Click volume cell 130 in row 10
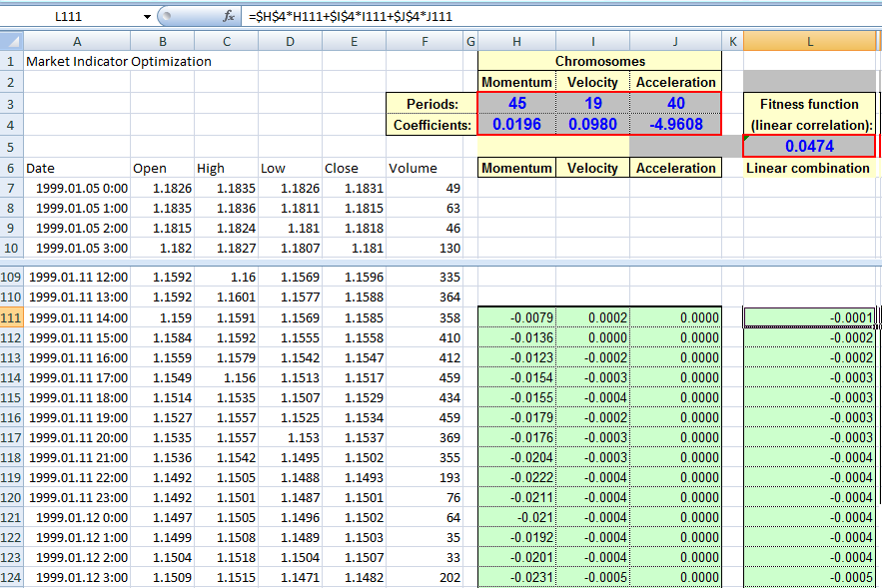This screenshot has width=882, height=588. pos(425,248)
